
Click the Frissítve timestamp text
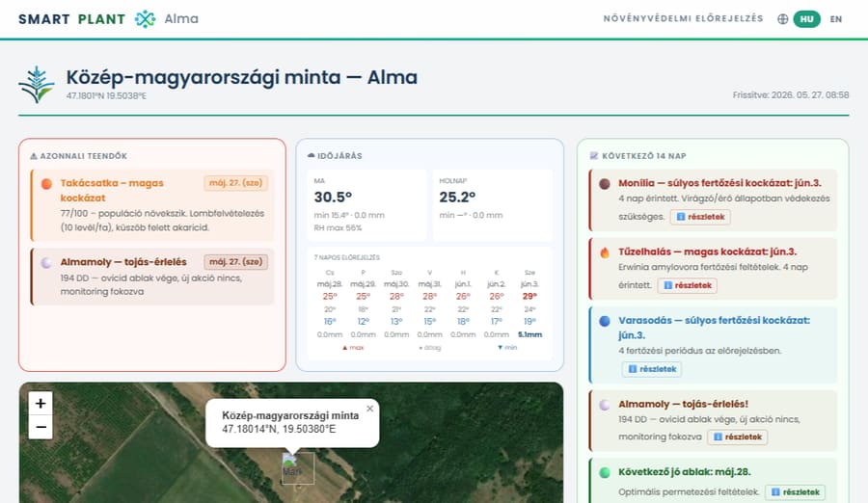791,95
